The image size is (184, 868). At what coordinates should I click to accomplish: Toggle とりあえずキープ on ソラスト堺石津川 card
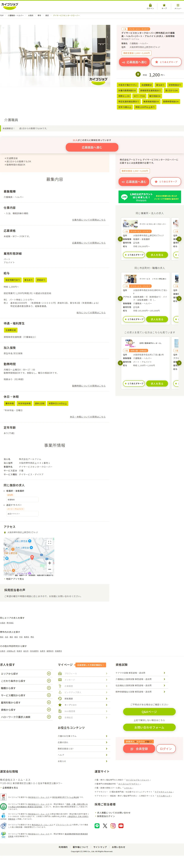pyautogui.click(x=134, y=319)
